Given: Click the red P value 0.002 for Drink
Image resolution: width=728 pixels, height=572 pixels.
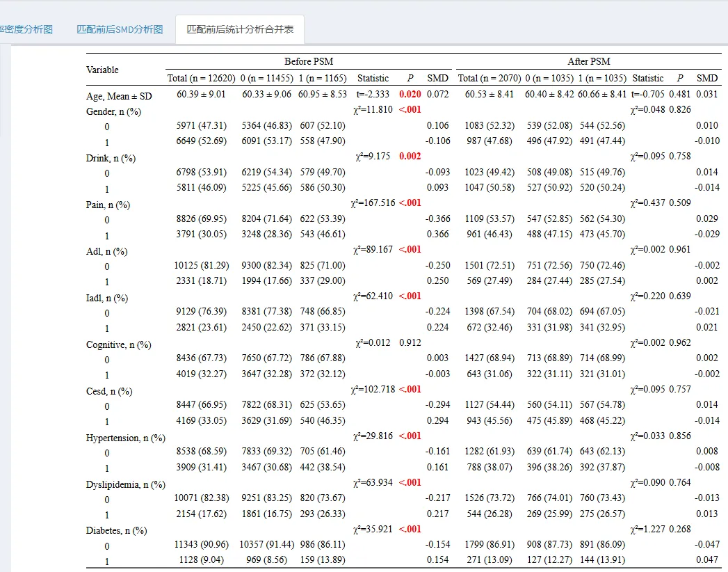Looking at the screenshot, I should click(410, 156).
